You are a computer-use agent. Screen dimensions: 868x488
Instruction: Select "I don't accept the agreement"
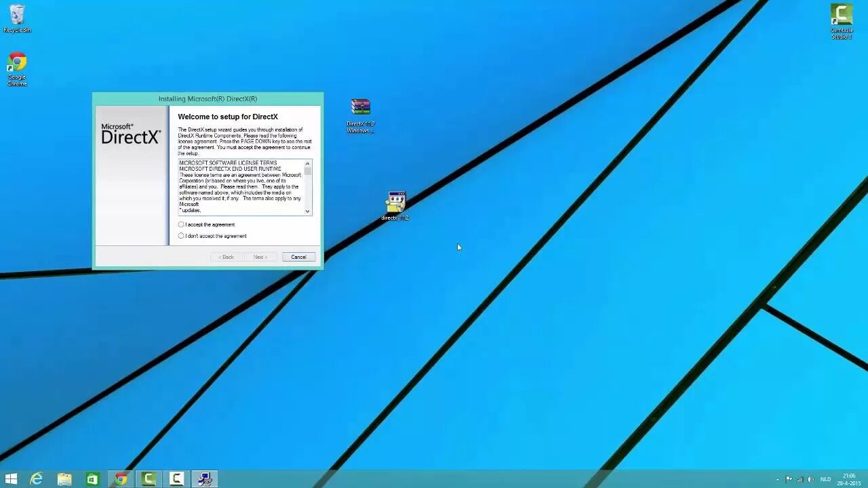point(212,236)
